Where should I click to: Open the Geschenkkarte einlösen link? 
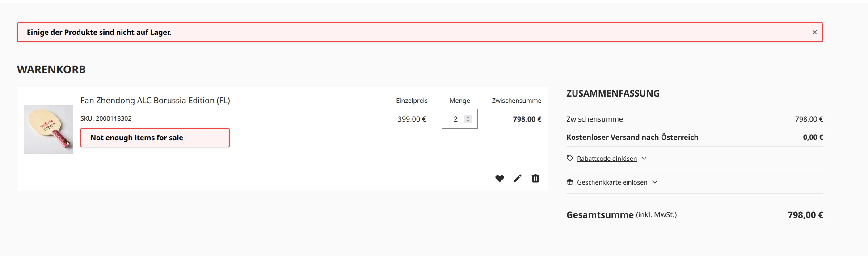coord(612,182)
